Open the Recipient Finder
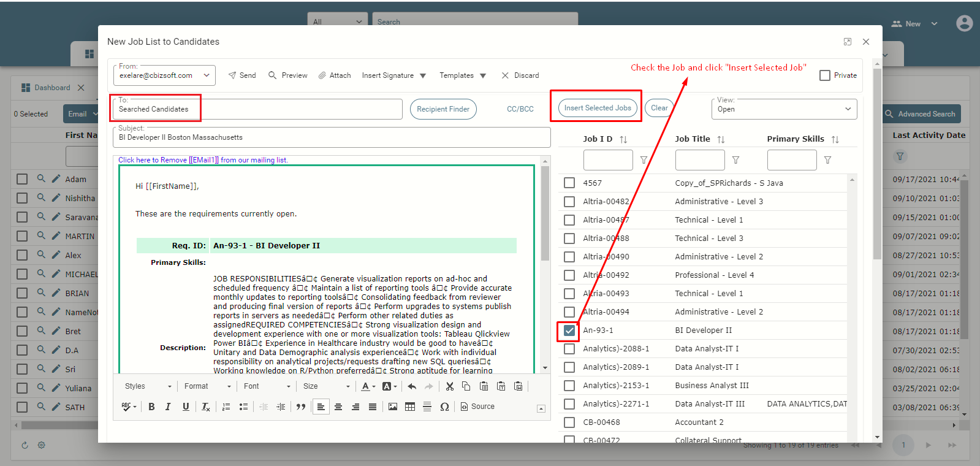 coord(443,109)
